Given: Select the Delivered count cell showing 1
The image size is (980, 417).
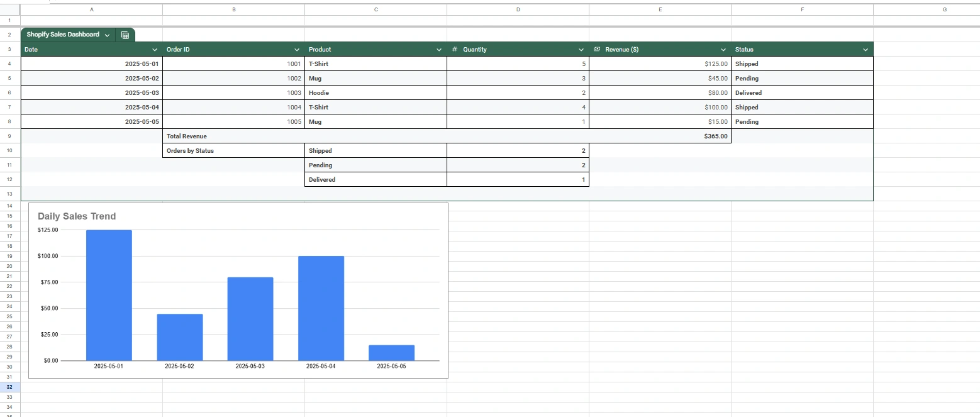Looking at the screenshot, I should (x=518, y=180).
